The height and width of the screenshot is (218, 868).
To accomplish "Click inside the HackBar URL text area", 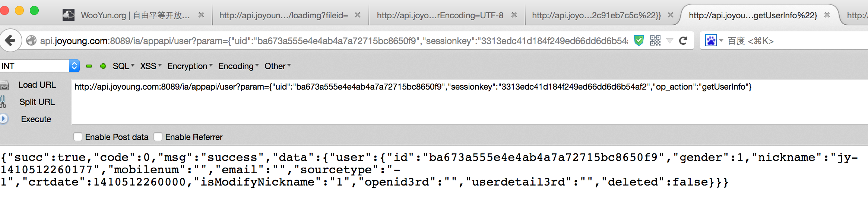I will coord(470,102).
